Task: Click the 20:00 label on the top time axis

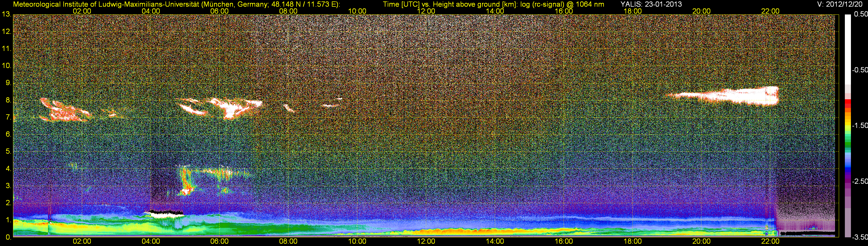Action: pos(702,11)
